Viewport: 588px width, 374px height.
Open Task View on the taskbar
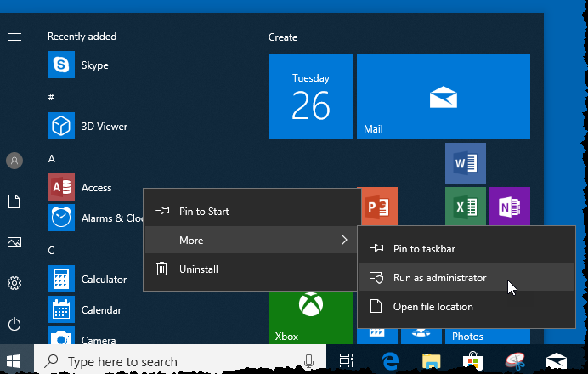coord(346,361)
